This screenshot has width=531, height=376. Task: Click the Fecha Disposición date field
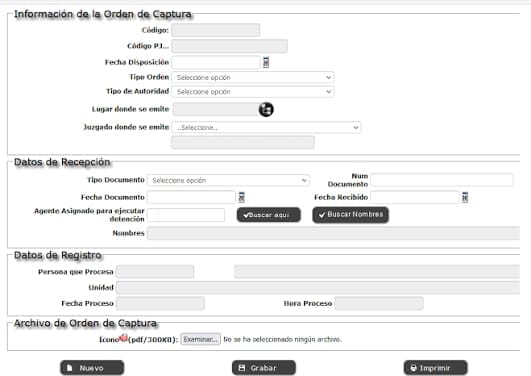[x=216, y=62]
